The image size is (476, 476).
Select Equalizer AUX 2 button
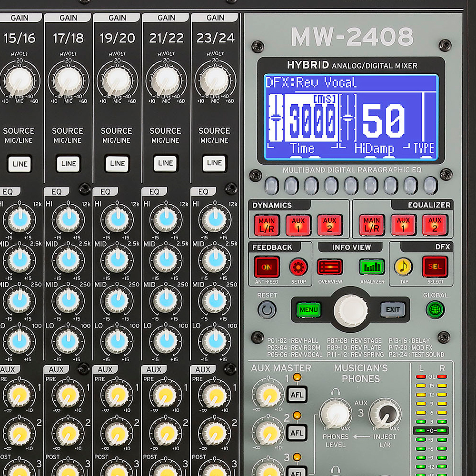(x=435, y=225)
